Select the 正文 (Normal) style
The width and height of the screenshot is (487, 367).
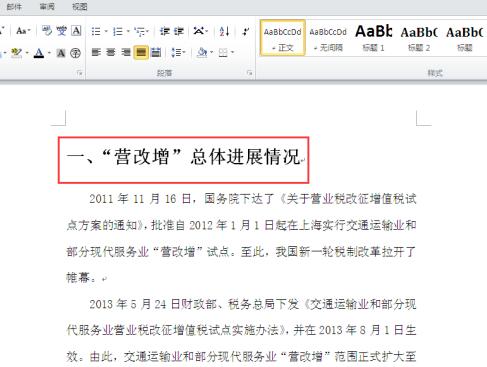282,38
